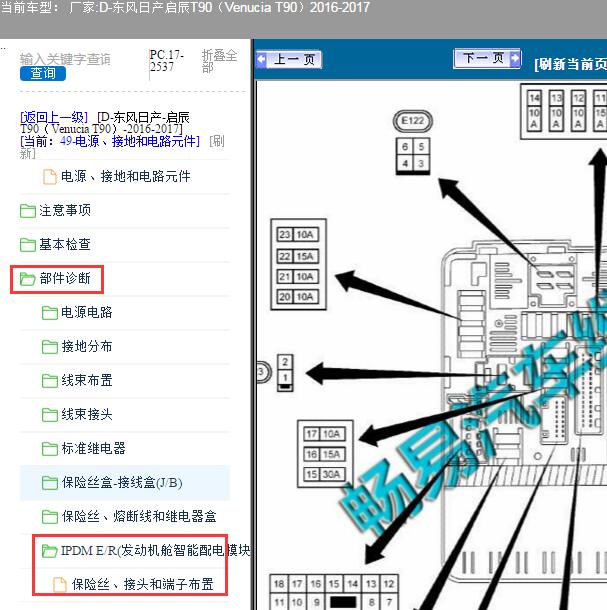Viewport: 607px width, 610px height.
Task: Click the folder icon beside 线束接头
Action: (x=49, y=415)
